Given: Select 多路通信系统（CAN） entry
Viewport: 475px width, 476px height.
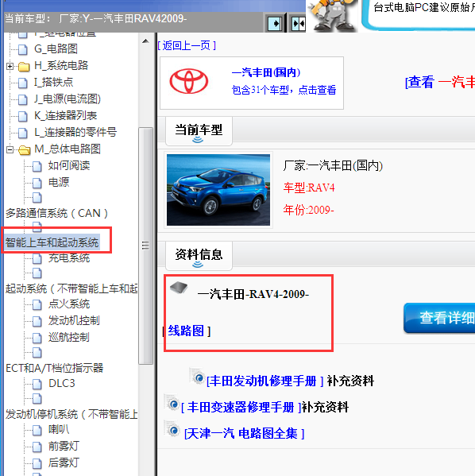Looking at the screenshot, I should click(x=56, y=213).
